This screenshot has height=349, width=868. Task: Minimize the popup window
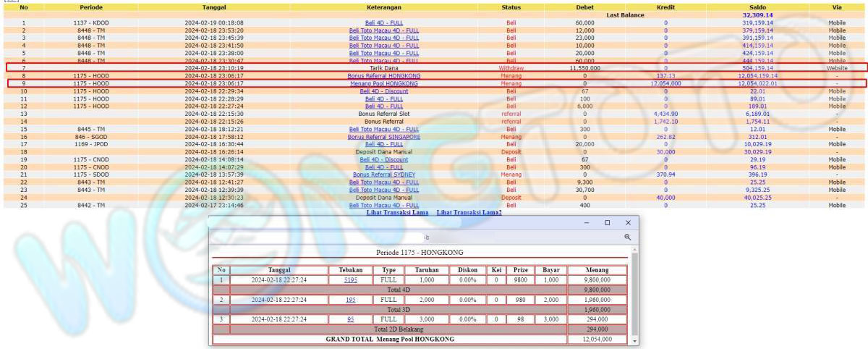(x=587, y=223)
